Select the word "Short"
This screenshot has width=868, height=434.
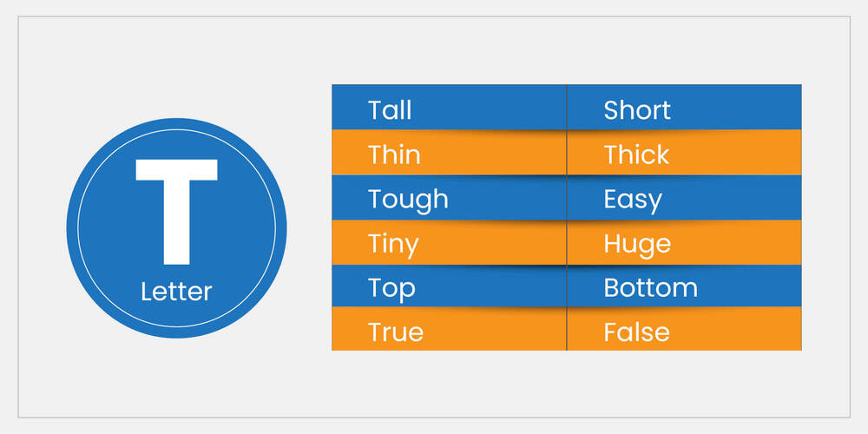point(637,110)
